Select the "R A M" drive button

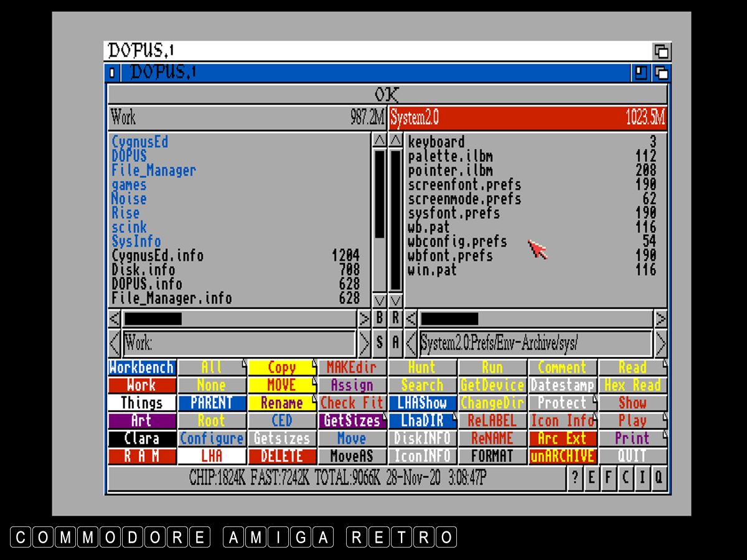click(x=141, y=456)
